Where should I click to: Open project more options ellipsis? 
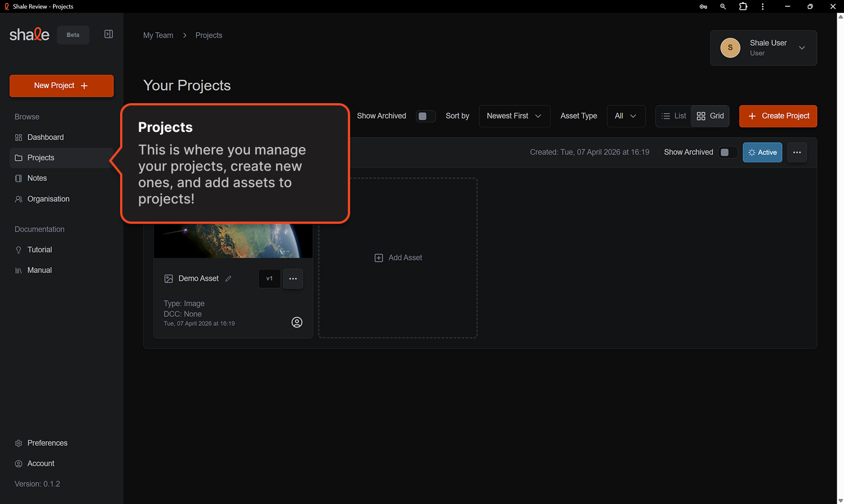(797, 152)
